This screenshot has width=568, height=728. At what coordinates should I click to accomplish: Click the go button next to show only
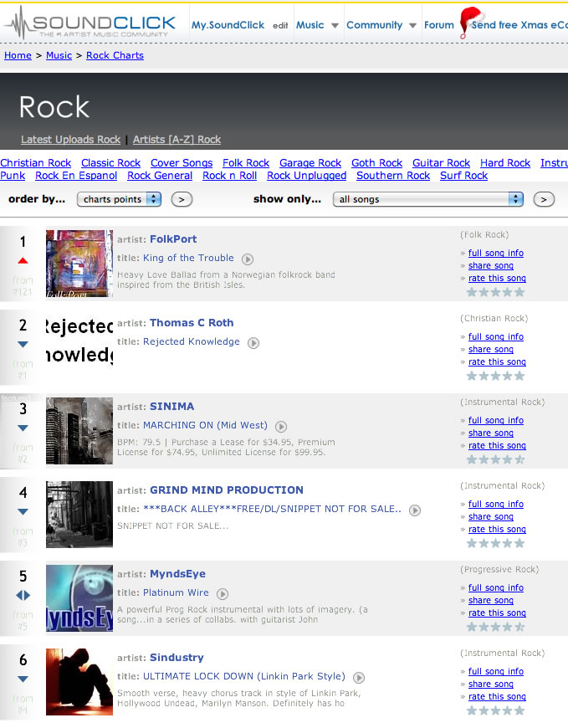[x=544, y=200]
